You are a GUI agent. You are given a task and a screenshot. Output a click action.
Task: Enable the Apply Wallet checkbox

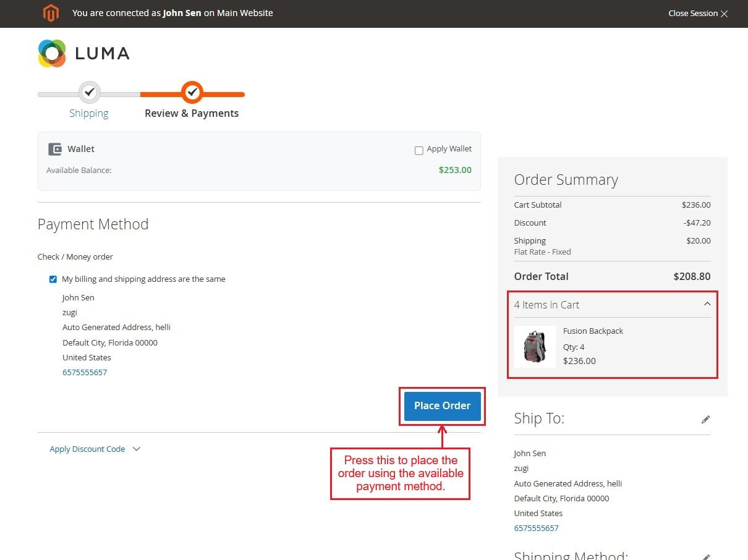pyautogui.click(x=419, y=150)
